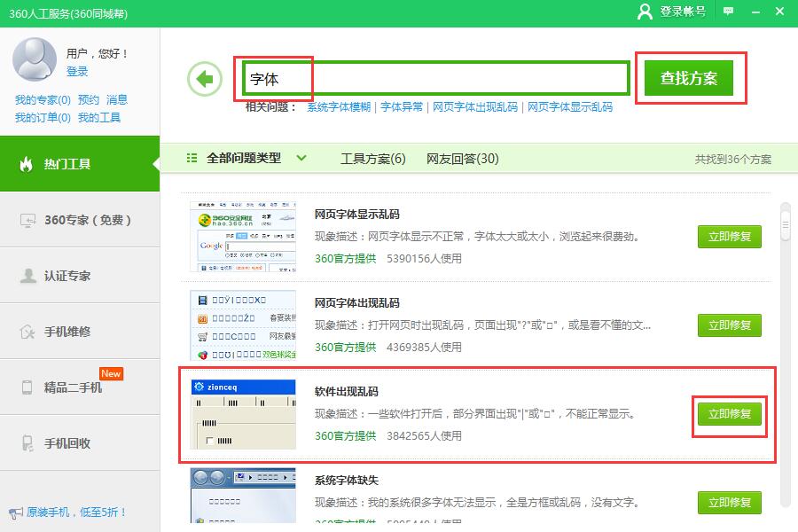Click the megaphone icon beside 原装手机

16,512
